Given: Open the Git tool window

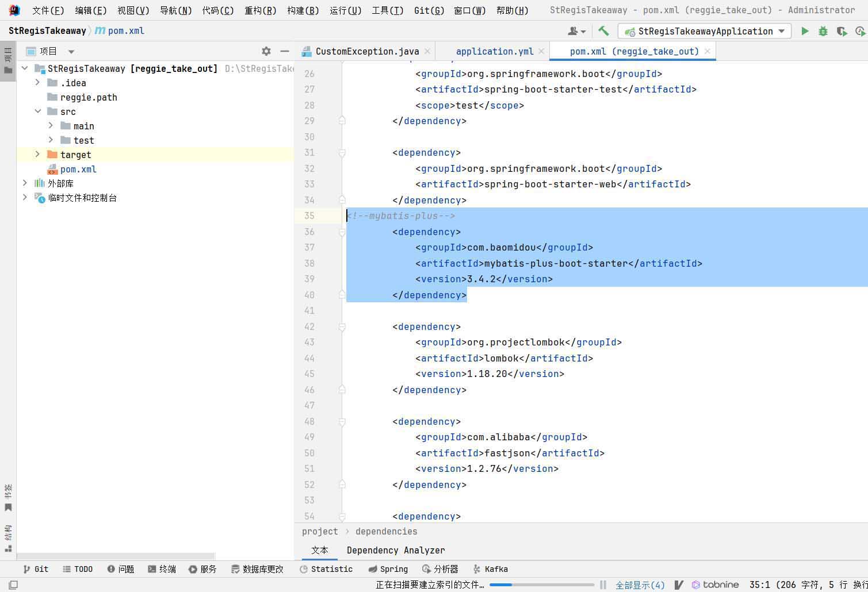Looking at the screenshot, I should pyautogui.click(x=36, y=569).
